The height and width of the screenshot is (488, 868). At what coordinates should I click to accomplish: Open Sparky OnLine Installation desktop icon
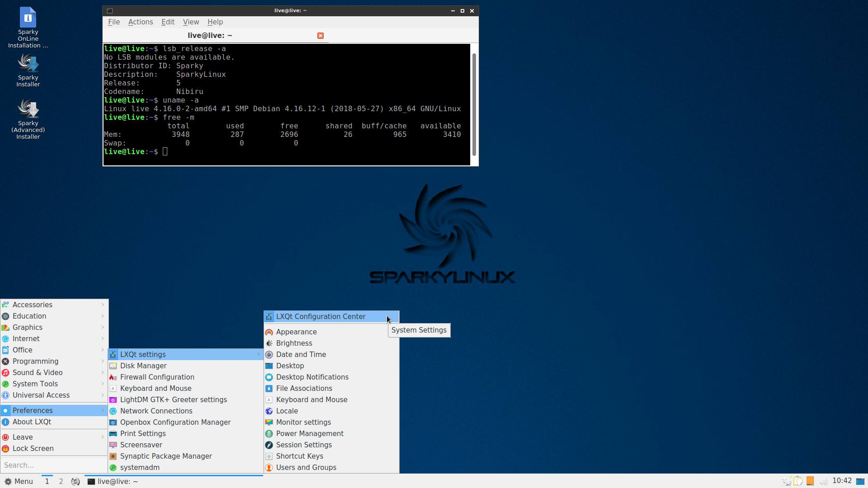[x=28, y=28]
